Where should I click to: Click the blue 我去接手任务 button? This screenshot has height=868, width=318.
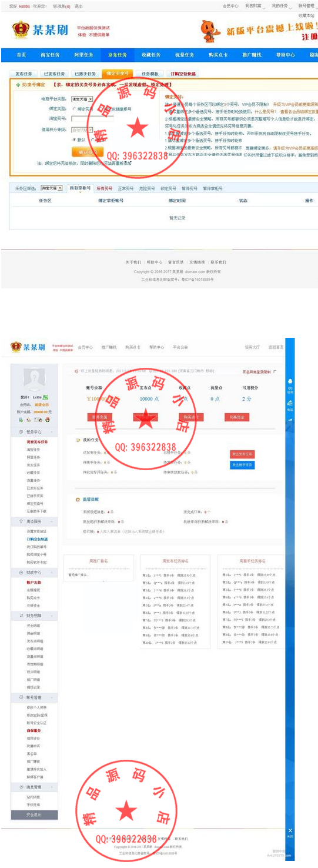pos(242,465)
